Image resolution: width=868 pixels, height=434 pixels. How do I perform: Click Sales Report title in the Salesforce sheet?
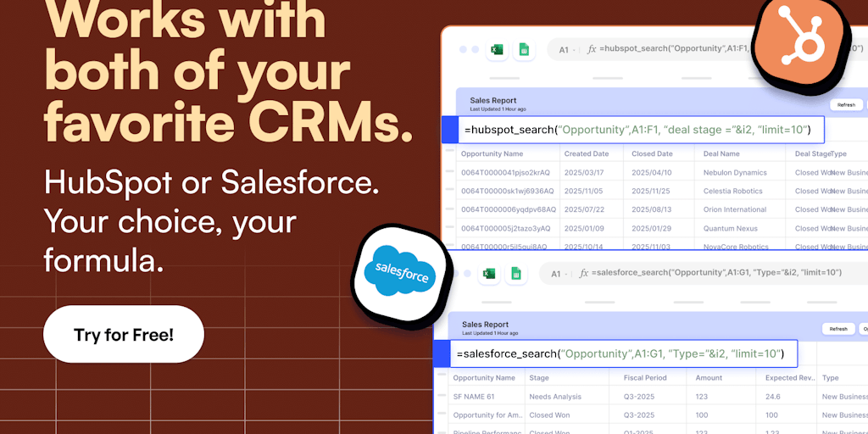(x=485, y=325)
